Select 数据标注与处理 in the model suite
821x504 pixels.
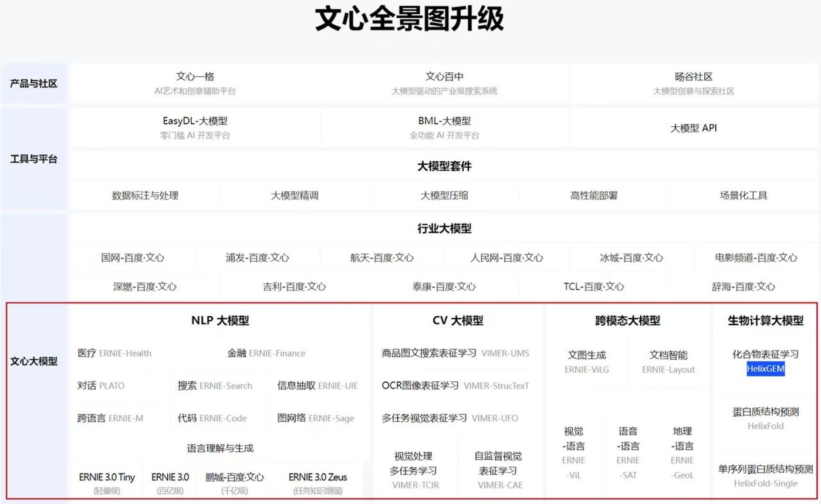point(145,195)
